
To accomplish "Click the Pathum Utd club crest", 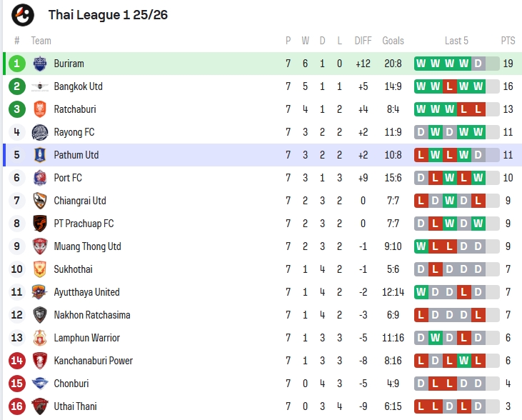I will click(x=40, y=155).
